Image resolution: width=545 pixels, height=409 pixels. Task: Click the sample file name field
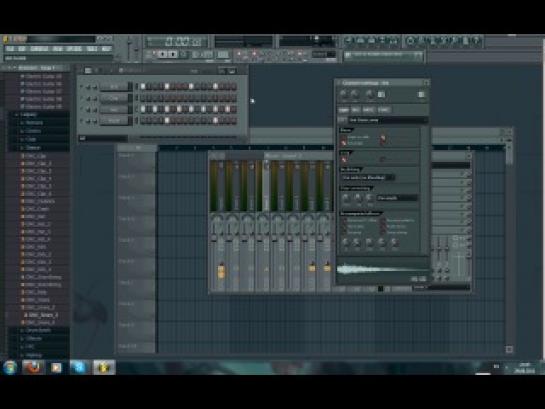(x=388, y=120)
